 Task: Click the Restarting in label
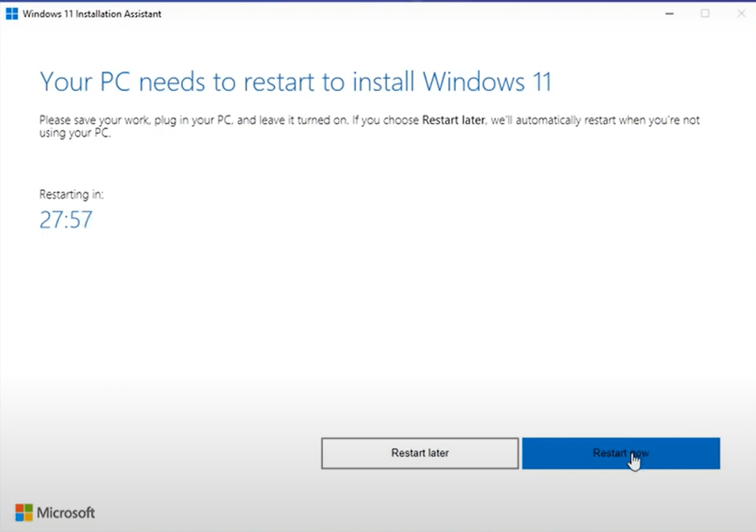coord(71,194)
